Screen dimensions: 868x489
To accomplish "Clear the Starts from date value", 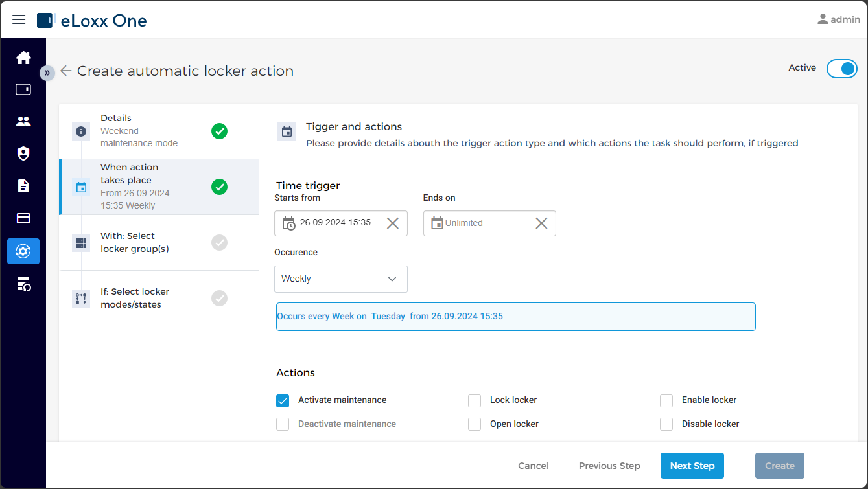I will click(x=393, y=223).
